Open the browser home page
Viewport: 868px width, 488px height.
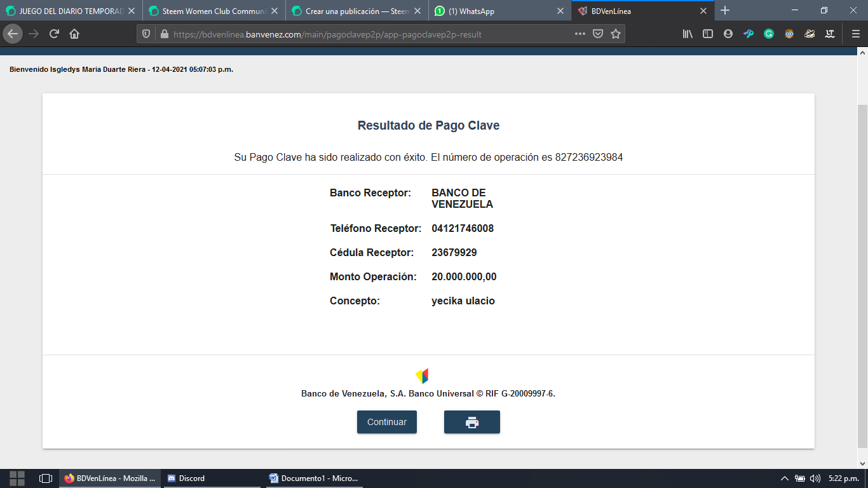pos(74,34)
